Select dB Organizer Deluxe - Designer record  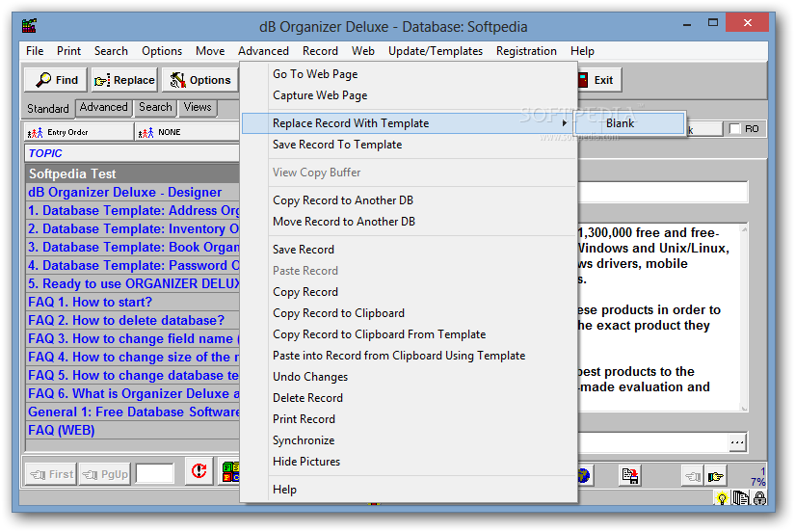pos(132,192)
